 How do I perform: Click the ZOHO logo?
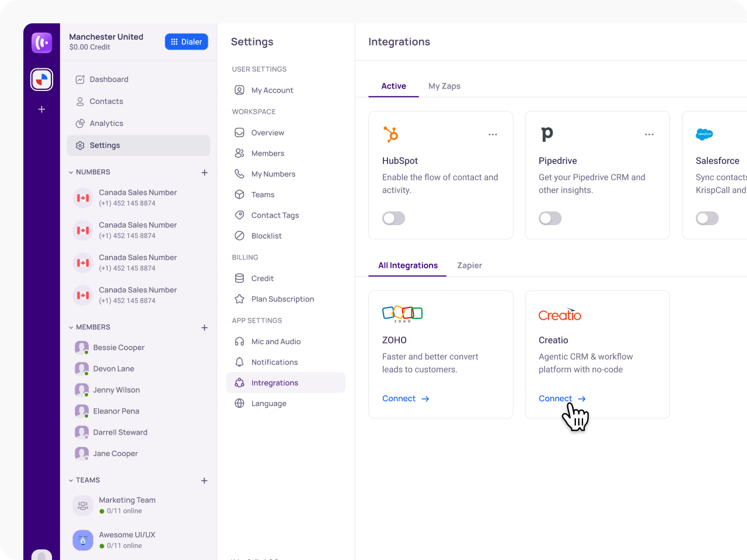coord(403,314)
